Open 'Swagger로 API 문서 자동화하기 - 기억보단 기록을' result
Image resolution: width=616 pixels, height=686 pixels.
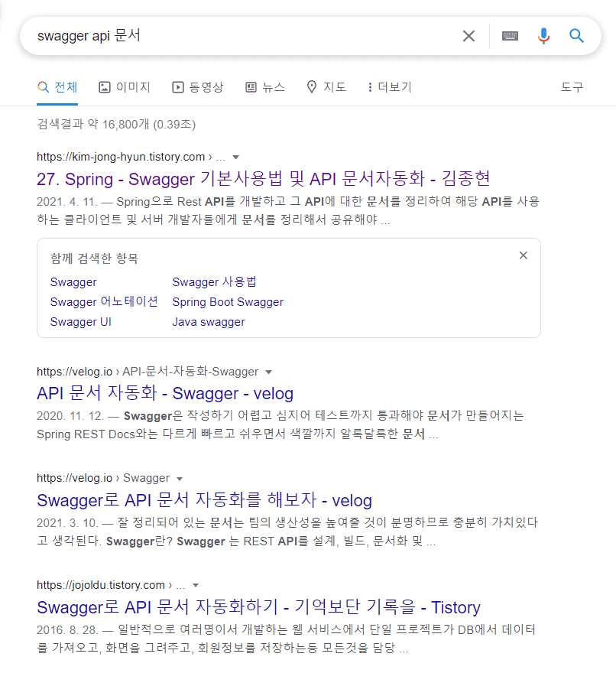[x=258, y=607]
